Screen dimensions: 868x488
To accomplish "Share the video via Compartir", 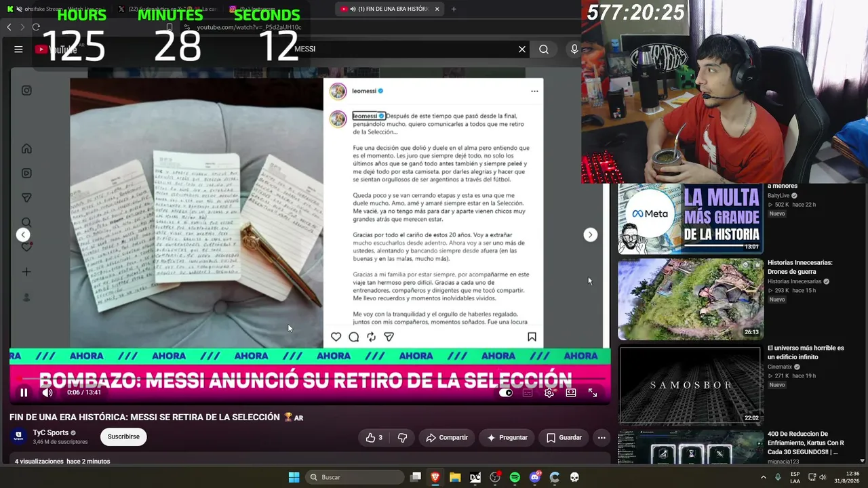I will pyautogui.click(x=446, y=438).
